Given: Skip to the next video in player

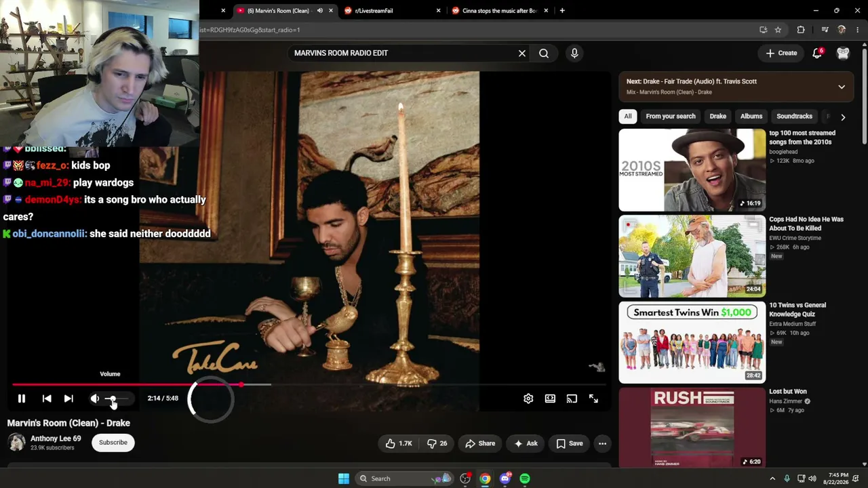Looking at the screenshot, I should pyautogui.click(x=68, y=399).
